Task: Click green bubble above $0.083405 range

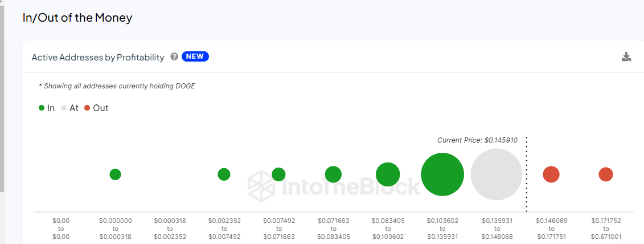Action: coord(388,174)
